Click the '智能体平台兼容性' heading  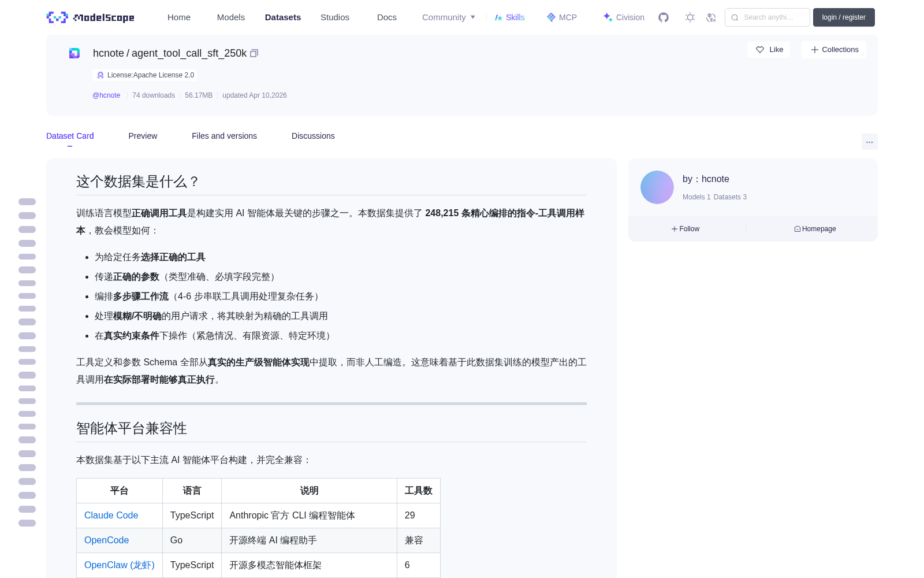pos(132,428)
